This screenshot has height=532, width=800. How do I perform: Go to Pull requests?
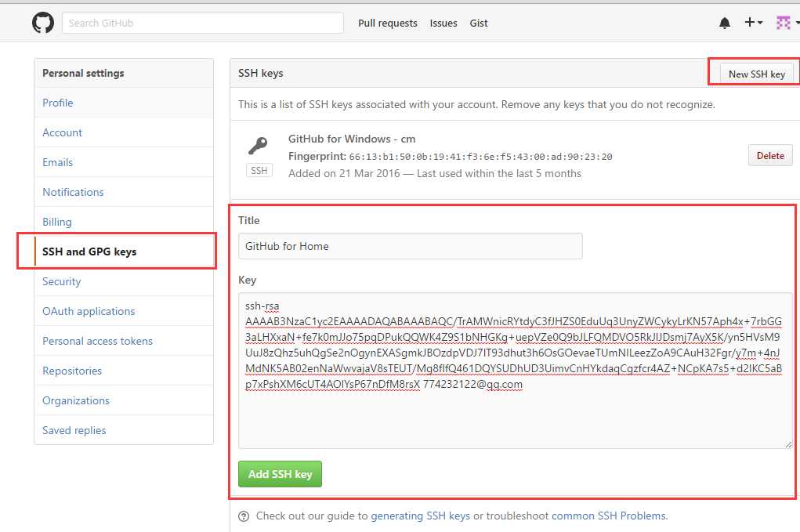coord(387,23)
